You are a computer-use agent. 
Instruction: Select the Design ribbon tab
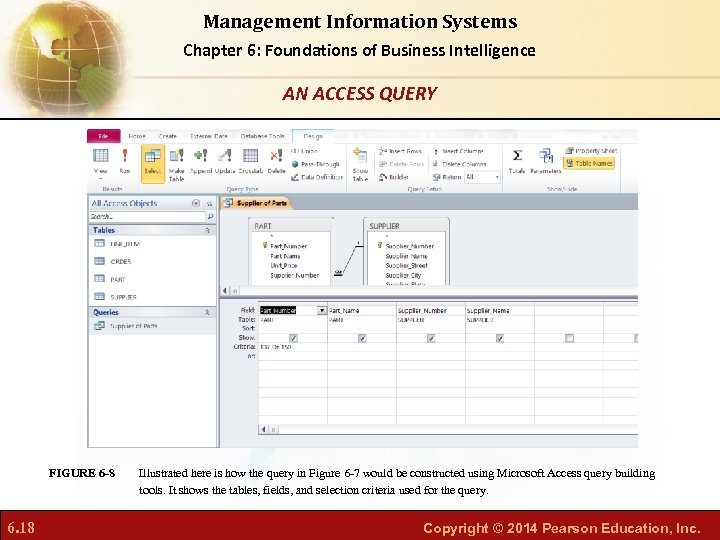click(x=313, y=136)
